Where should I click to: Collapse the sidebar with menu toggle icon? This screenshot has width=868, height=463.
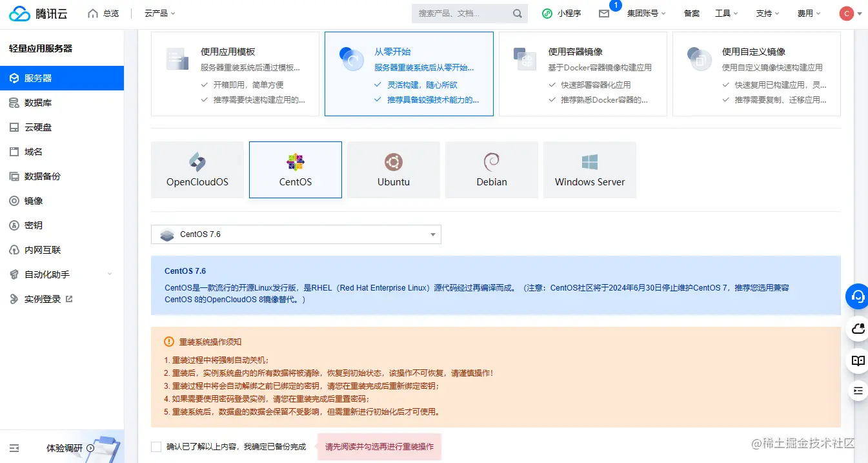click(14, 448)
